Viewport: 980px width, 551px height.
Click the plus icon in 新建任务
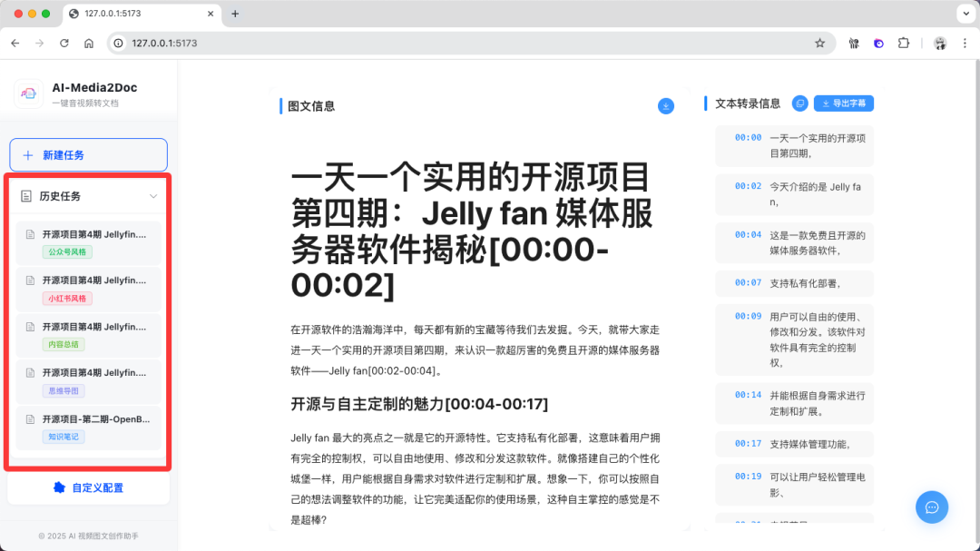27,155
